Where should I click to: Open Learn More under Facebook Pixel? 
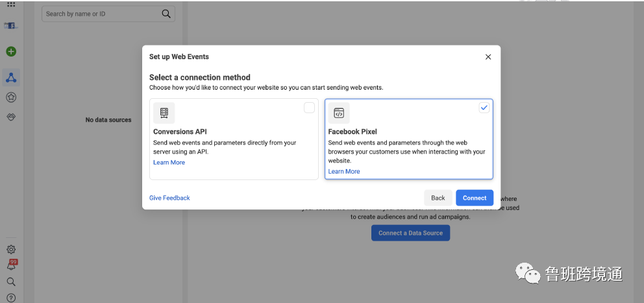(344, 172)
